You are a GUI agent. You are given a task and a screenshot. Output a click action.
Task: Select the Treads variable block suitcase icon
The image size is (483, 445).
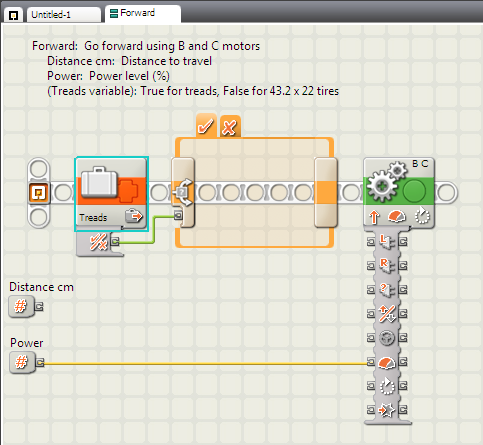pos(100,182)
